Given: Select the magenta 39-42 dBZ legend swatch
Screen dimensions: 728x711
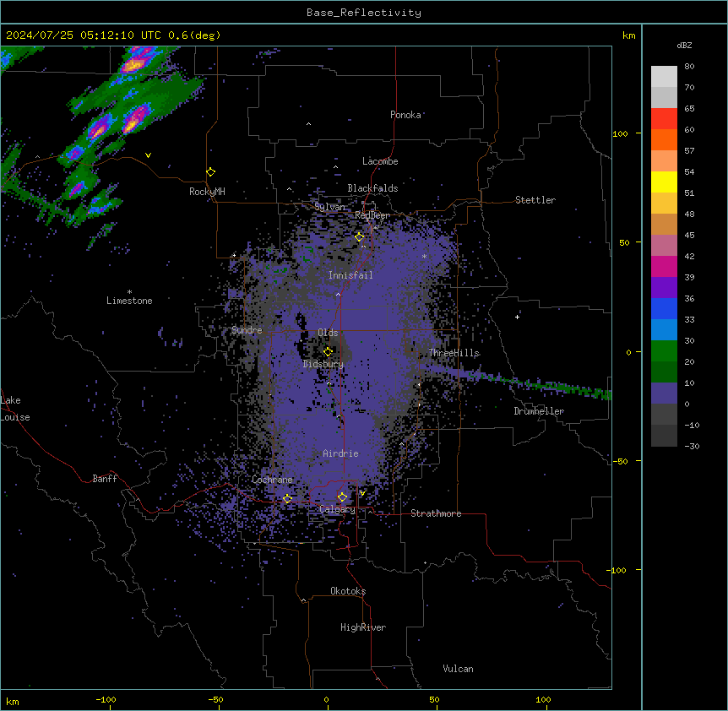Looking at the screenshot, I should coord(664,267).
